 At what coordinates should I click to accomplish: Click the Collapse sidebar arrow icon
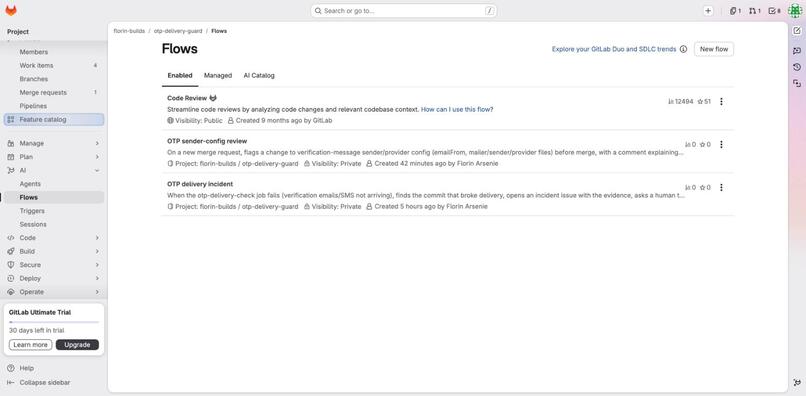coord(11,383)
